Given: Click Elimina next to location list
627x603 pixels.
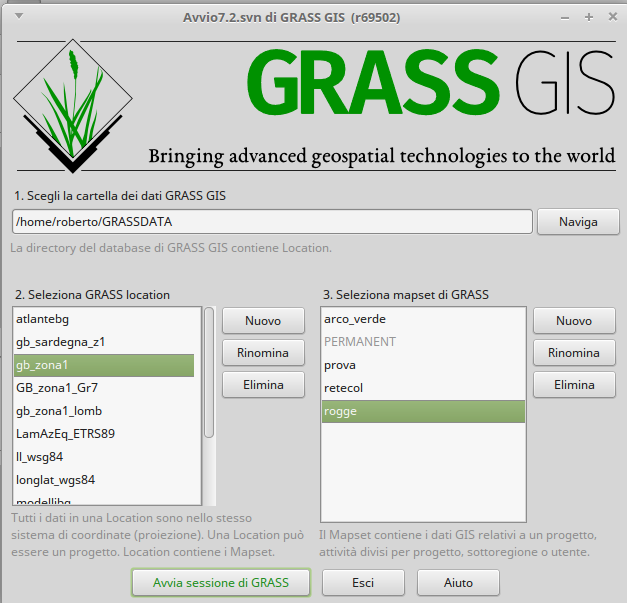Looking at the screenshot, I should point(263,385).
